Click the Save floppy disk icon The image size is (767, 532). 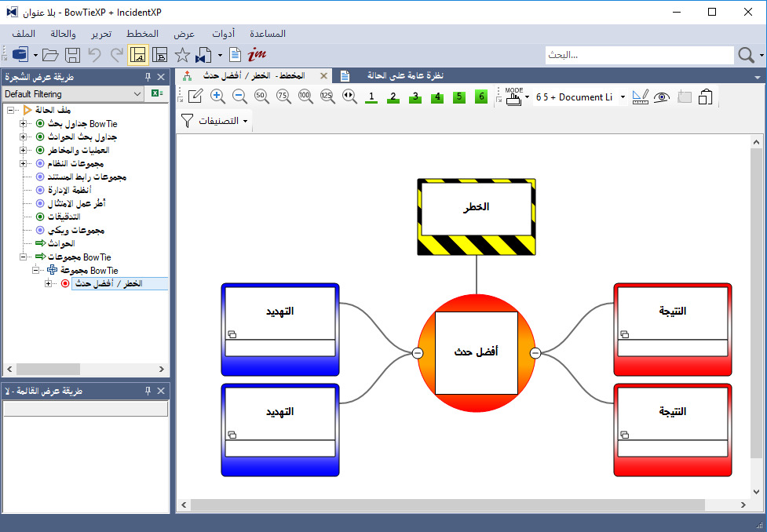pyautogui.click(x=72, y=55)
